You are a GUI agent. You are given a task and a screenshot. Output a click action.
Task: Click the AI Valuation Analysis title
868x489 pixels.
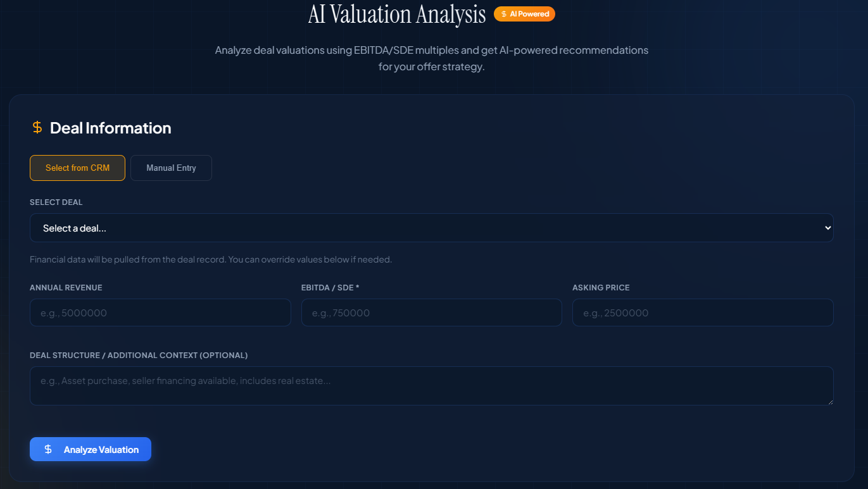tap(396, 14)
